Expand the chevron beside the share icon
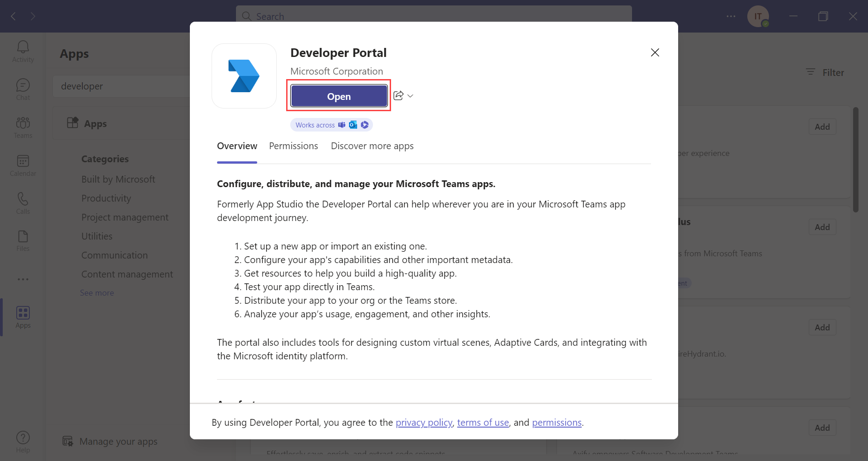868x461 pixels. (x=410, y=95)
